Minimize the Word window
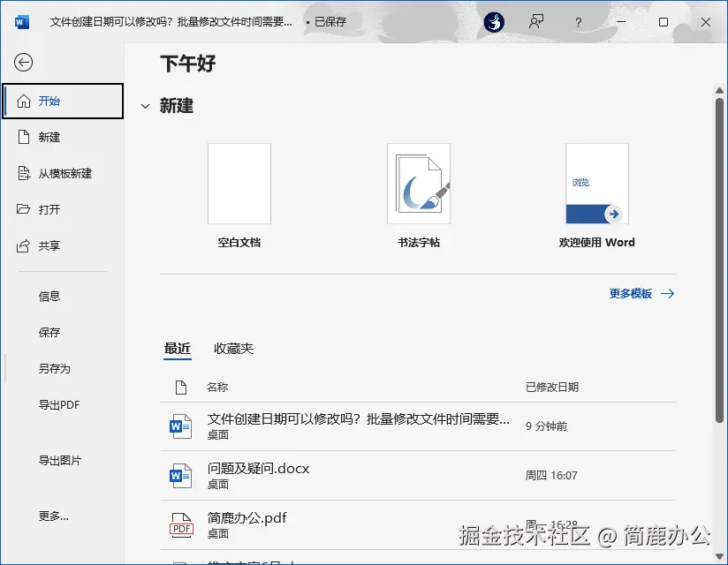 tap(621, 22)
